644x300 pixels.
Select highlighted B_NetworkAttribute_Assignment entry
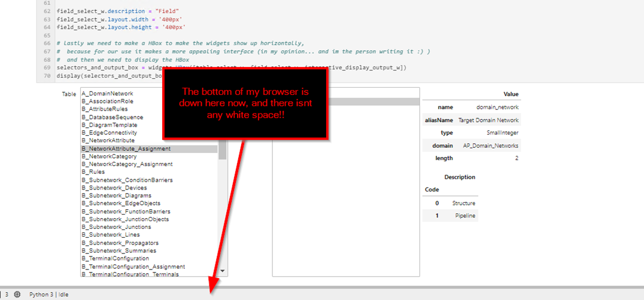pos(149,148)
